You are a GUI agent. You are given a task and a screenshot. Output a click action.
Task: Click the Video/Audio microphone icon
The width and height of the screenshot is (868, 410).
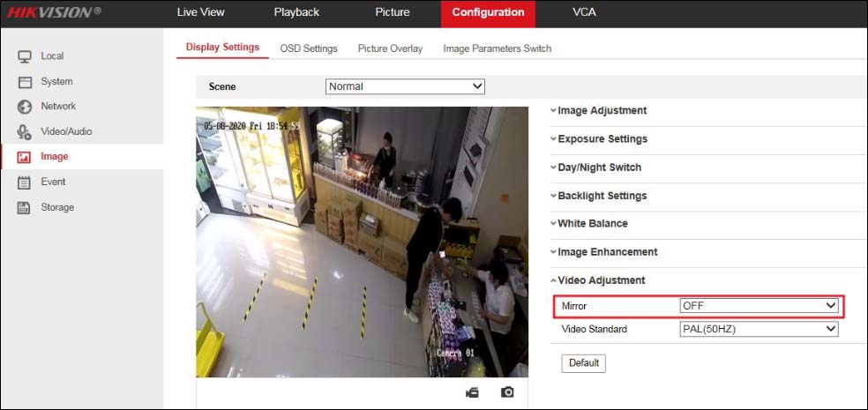(x=25, y=132)
